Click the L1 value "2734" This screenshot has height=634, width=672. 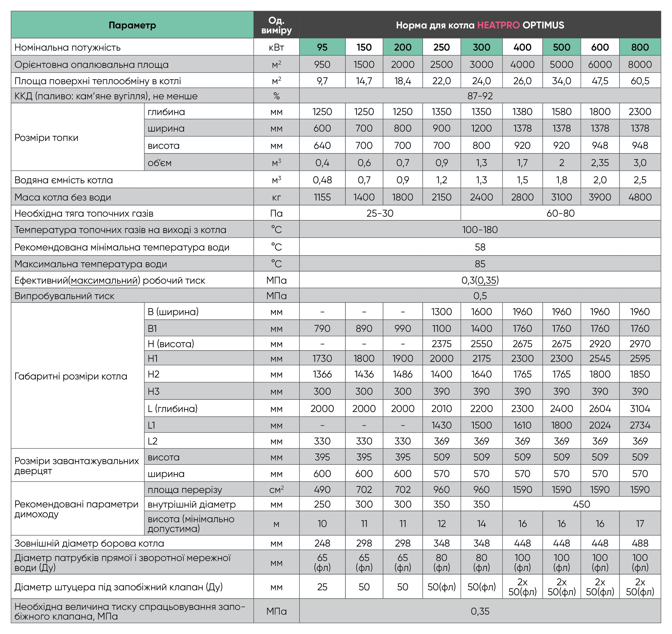(x=640, y=425)
